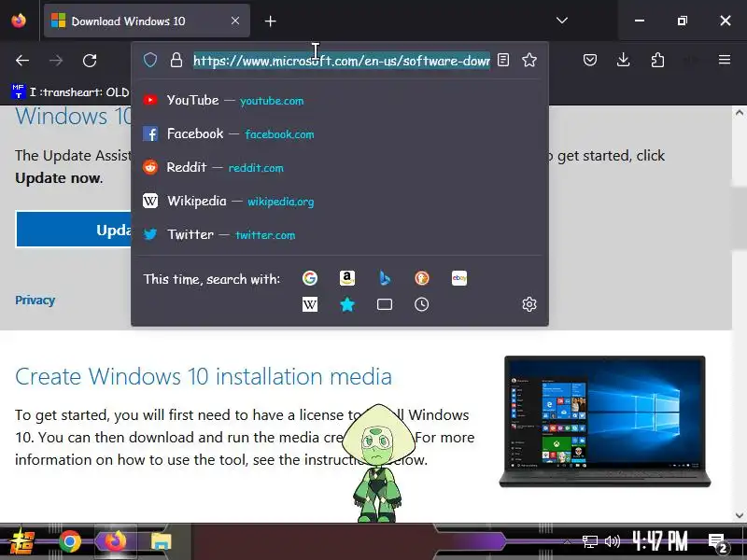Screen dimensions: 747x560
Task: Open Chrome from the taskbar
Action: pos(70,541)
